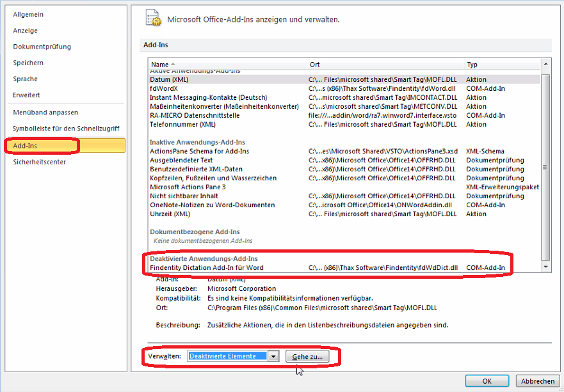Image resolution: width=564 pixels, height=392 pixels.
Task: Select the Telefonnummer (XML) add-in
Action: 344,124
